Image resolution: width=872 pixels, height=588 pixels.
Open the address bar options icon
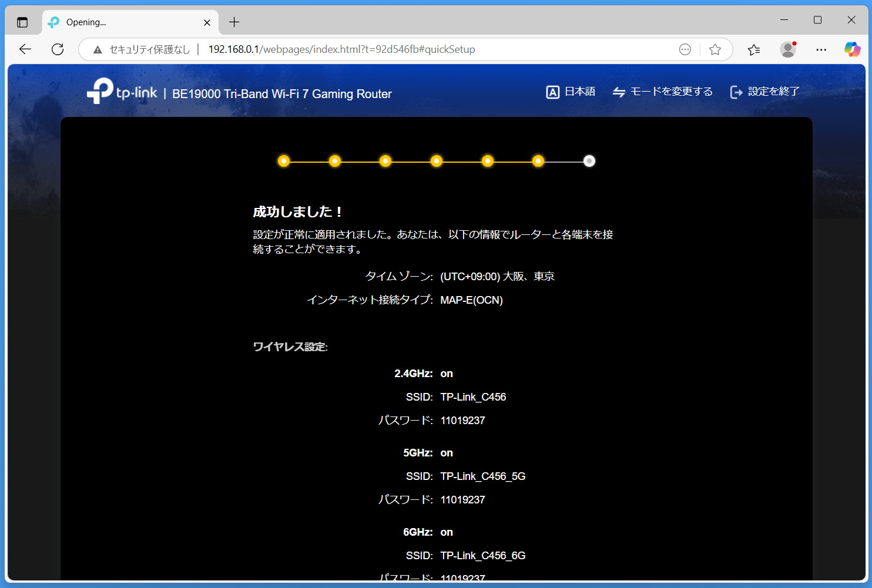(685, 49)
